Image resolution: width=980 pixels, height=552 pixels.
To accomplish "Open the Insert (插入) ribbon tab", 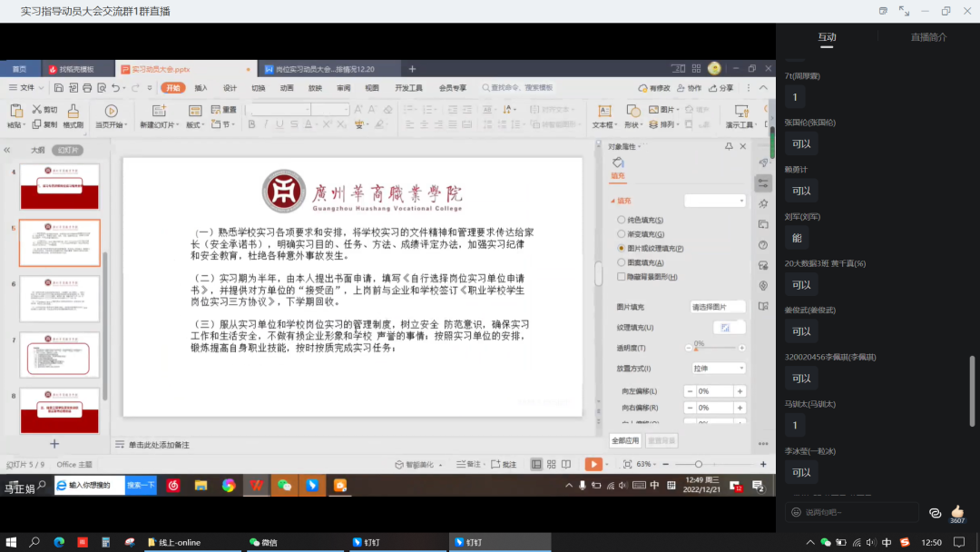I will [x=201, y=88].
